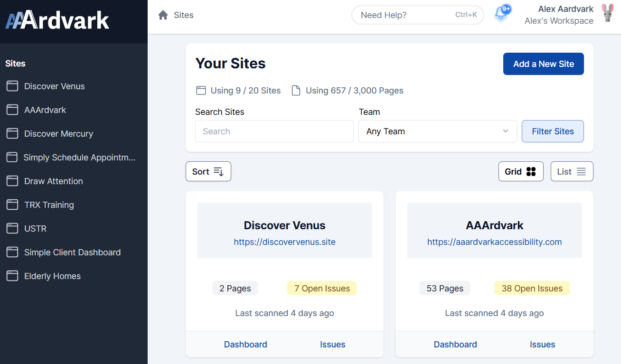This screenshot has width=621, height=364.
Task: Click the 53 Pages badge
Action: point(445,289)
